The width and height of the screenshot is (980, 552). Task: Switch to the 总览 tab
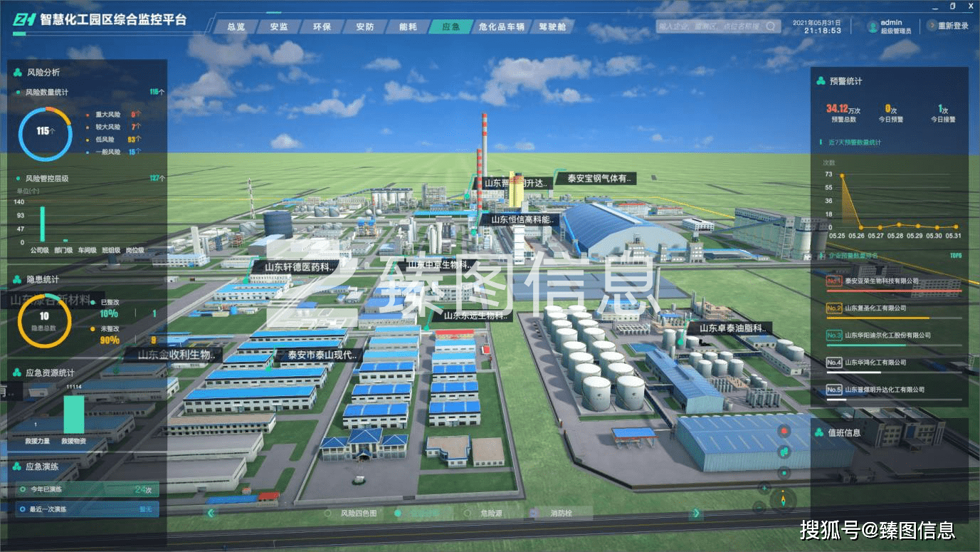236,27
